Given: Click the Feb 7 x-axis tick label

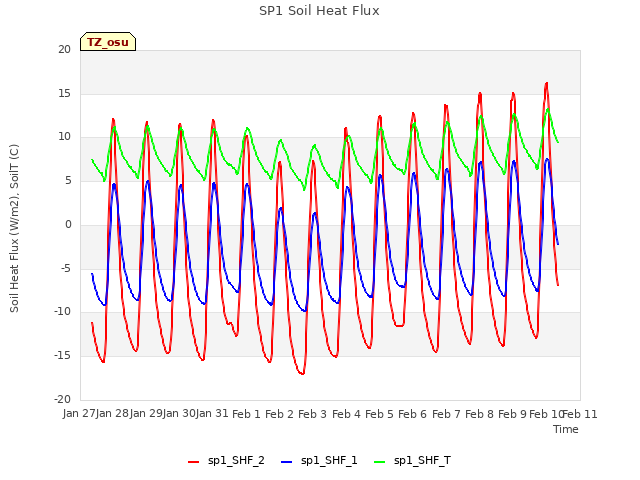Looking at the screenshot, I should pyautogui.click(x=446, y=414).
